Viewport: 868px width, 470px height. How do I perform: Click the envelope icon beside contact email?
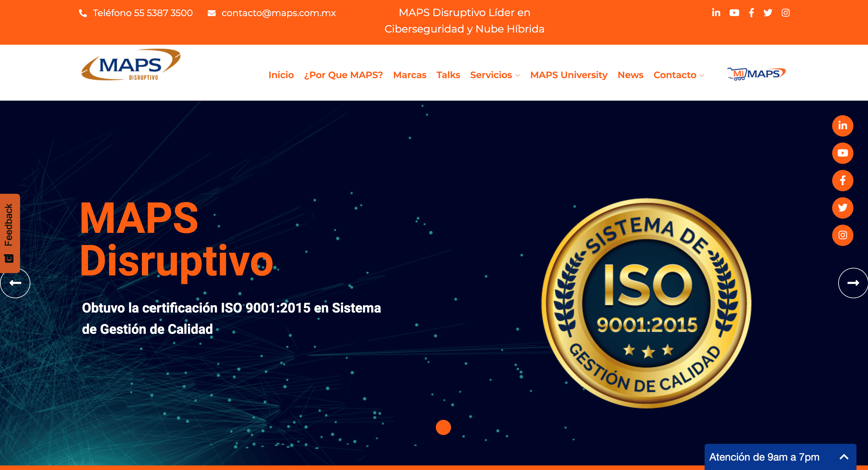coord(212,13)
